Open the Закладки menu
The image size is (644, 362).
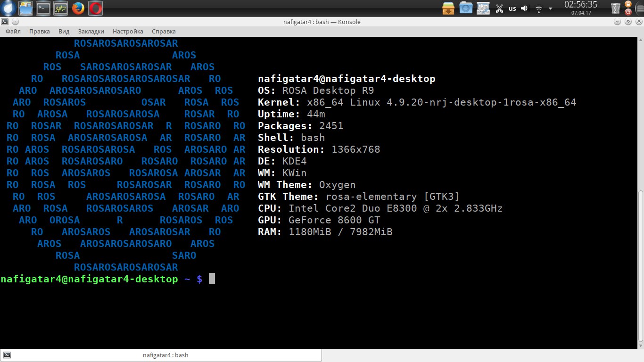point(91,32)
